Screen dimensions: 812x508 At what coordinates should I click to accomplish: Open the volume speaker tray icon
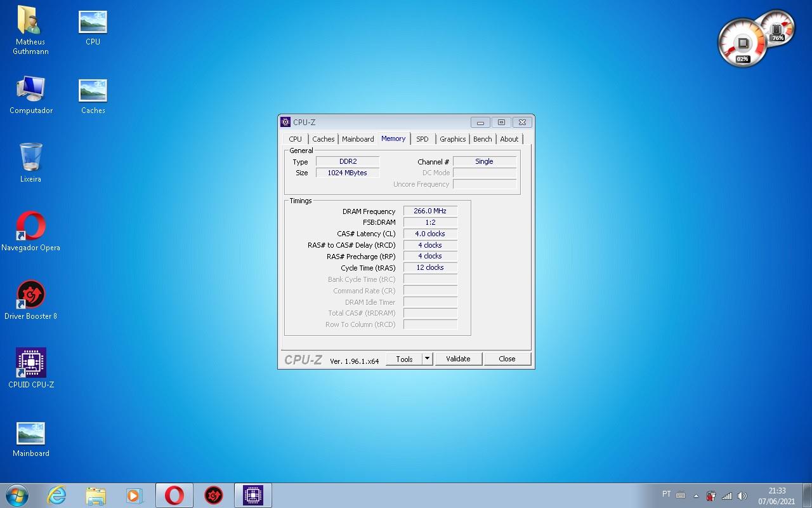tap(742, 496)
